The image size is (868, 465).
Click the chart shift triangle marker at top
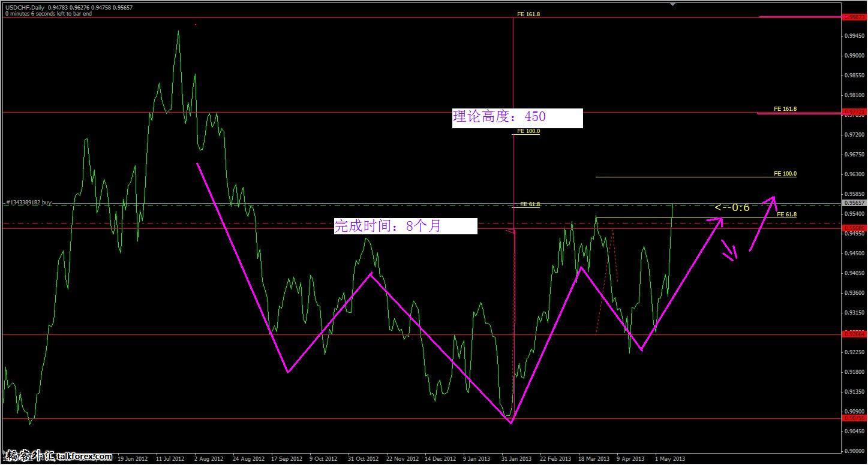click(672, 4)
